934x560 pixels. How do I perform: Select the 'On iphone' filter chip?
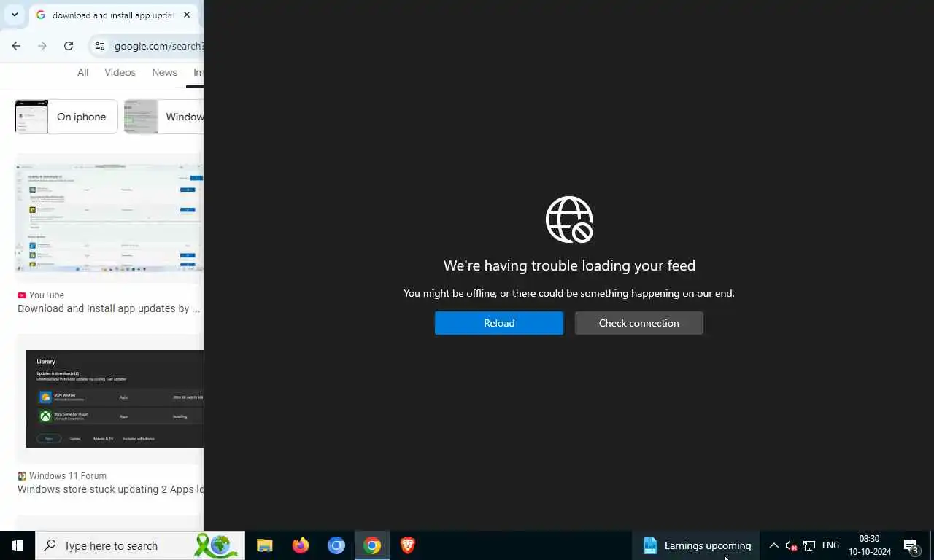click(x=66, y=117)
